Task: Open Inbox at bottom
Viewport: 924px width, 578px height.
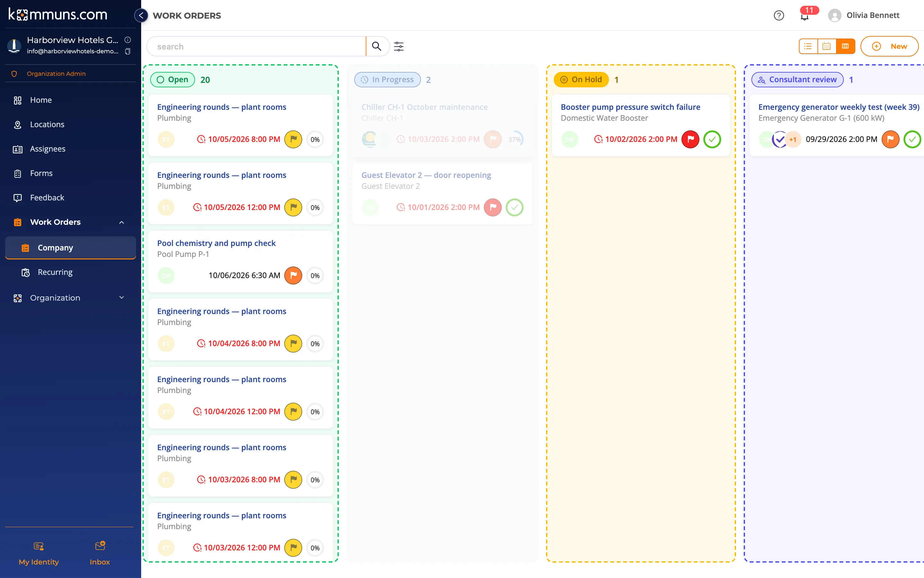Action: tap(100, 553)
